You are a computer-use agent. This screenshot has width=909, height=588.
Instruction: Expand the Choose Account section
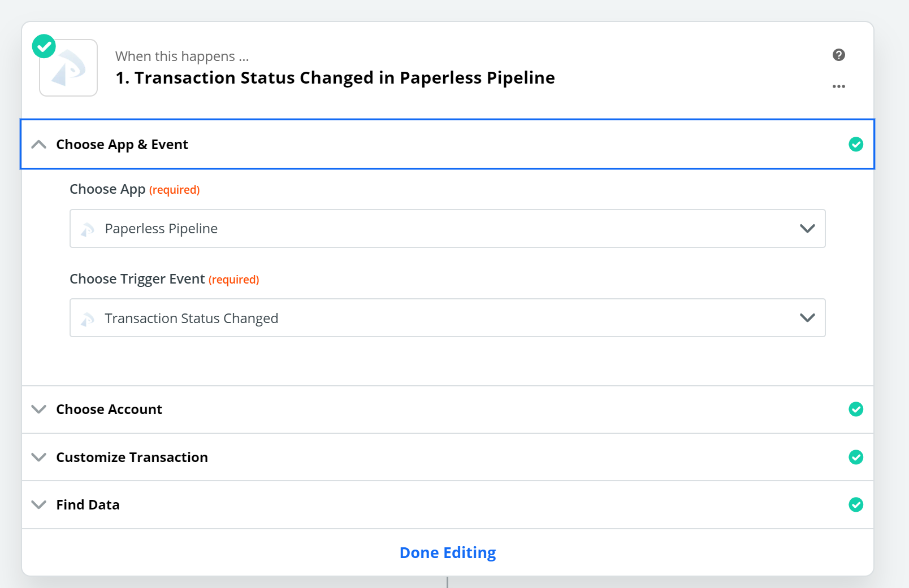click(39, 410)
